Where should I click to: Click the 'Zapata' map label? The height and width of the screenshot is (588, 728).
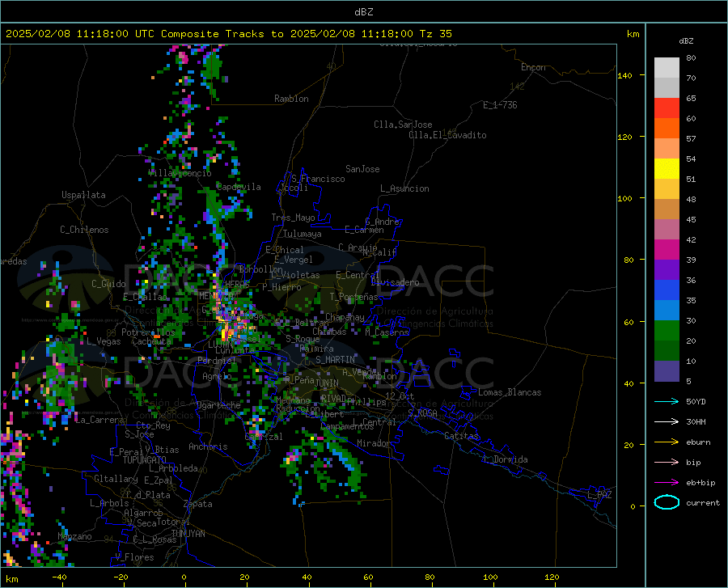(198, 504)
